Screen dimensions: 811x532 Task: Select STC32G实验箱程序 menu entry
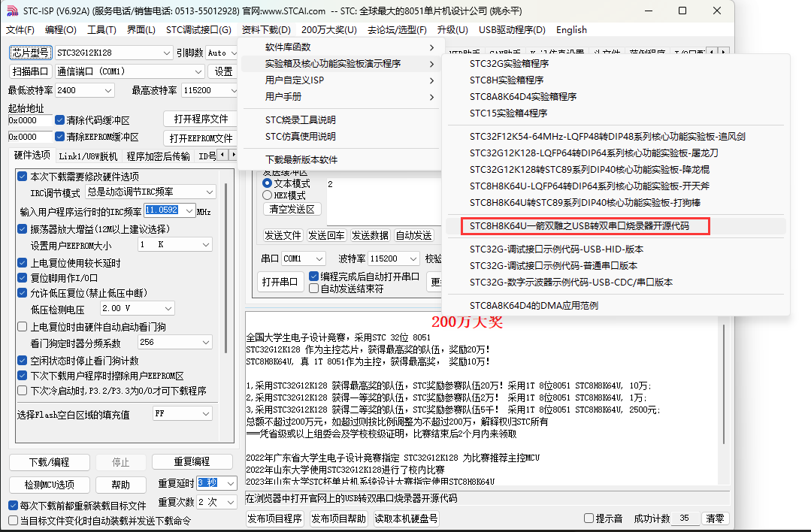coord(616,64)
